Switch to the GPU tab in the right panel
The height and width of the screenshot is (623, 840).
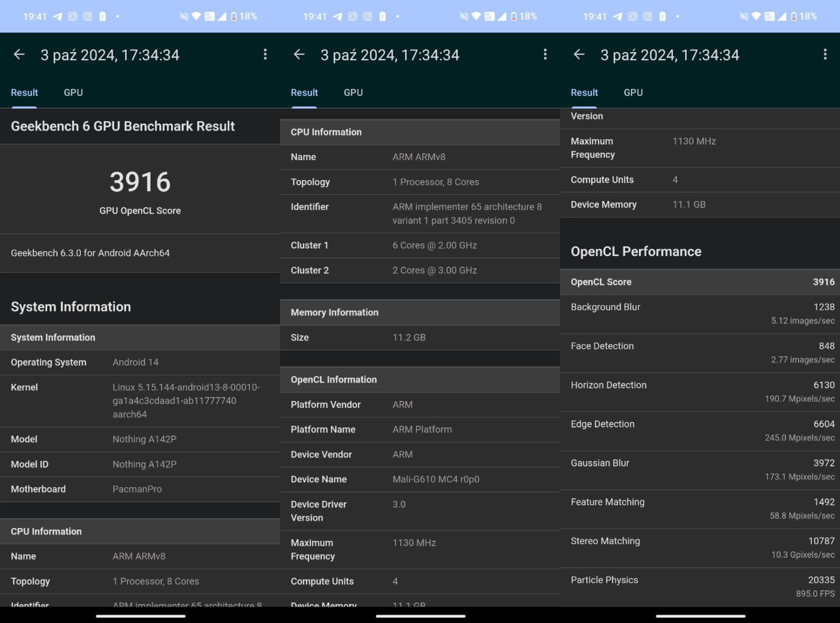click(633, 93)
